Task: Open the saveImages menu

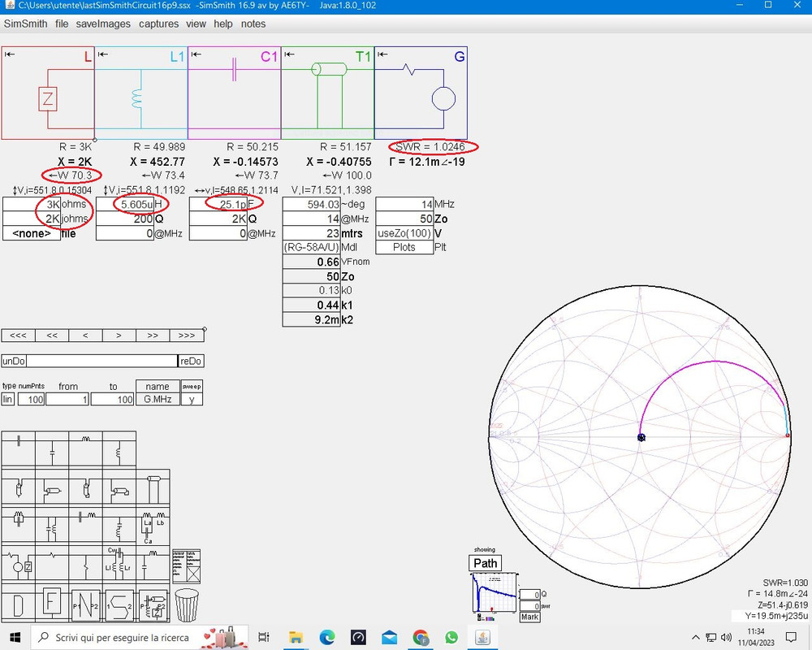Action: [x=103, y=24]
